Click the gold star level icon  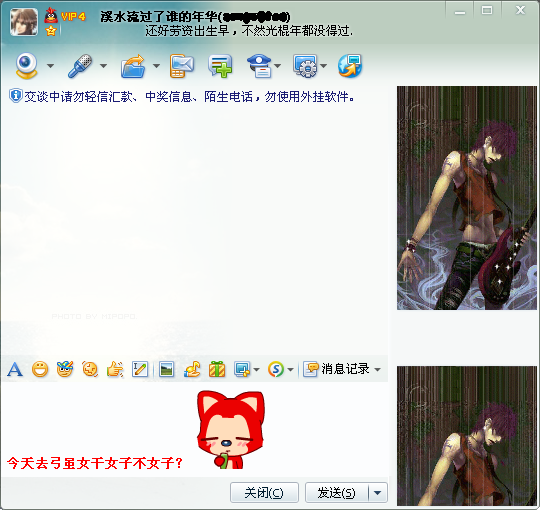coord(51,31)
